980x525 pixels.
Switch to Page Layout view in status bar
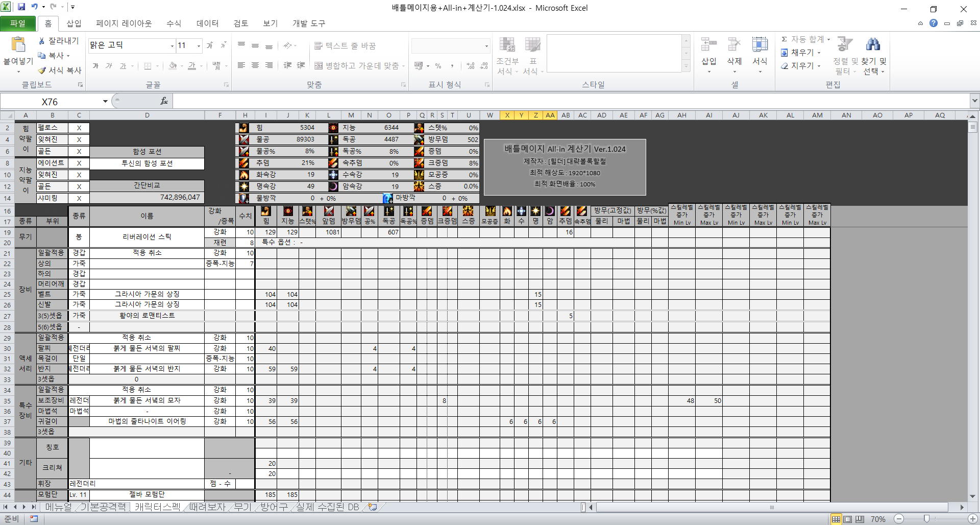coord(848,519)
